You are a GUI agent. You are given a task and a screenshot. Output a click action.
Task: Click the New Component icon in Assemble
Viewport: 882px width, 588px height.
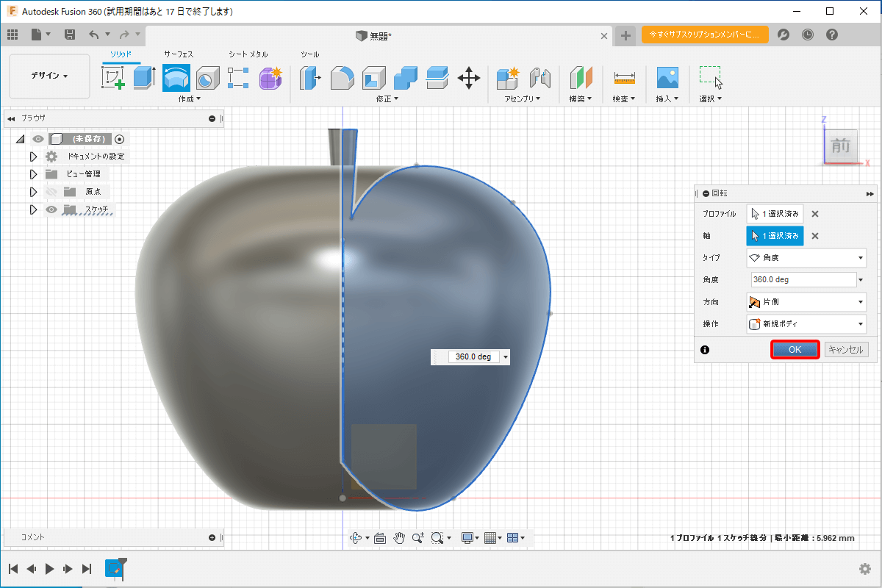pyautogui.click(x=508, y=77)
